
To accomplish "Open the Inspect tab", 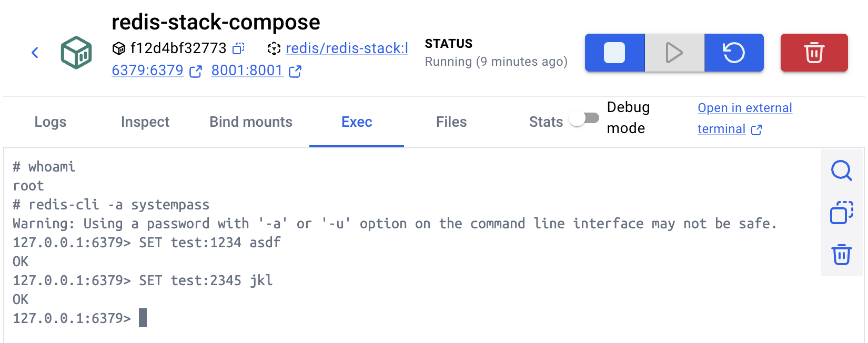I will pyautogui.click(x=145, y=122).
